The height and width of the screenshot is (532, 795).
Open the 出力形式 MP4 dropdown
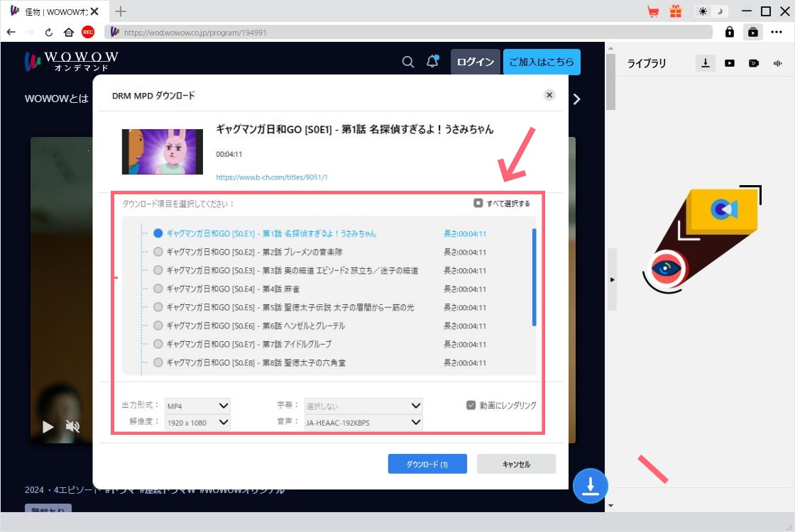click(197, 406)
